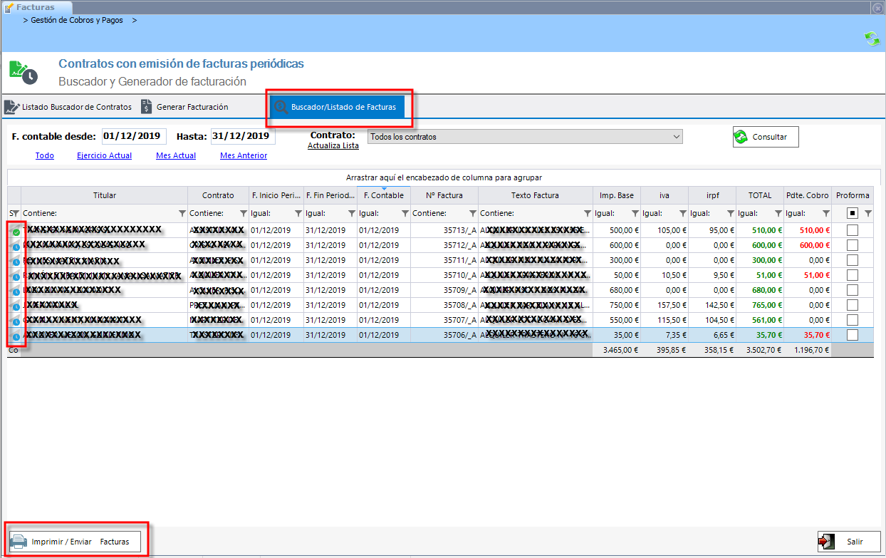This screenshot has height=558, width=886.
Task: Click the Todo date range link
Action: (x=45, y=156)
